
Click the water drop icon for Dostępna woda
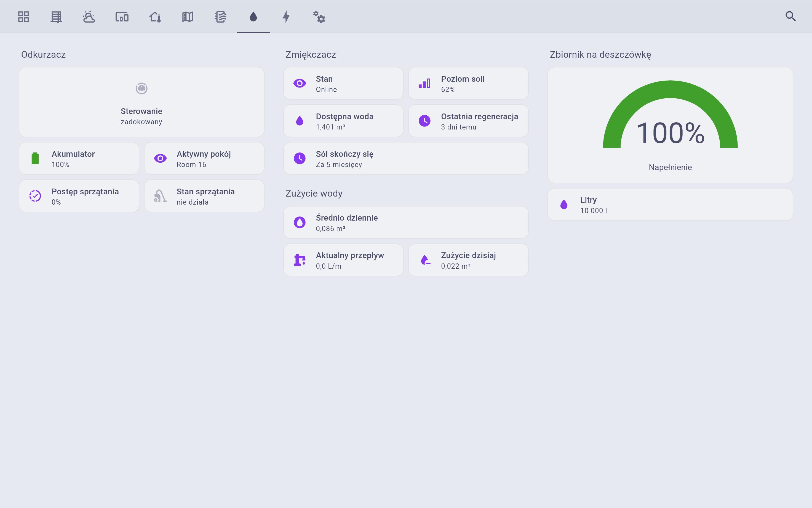300,121
